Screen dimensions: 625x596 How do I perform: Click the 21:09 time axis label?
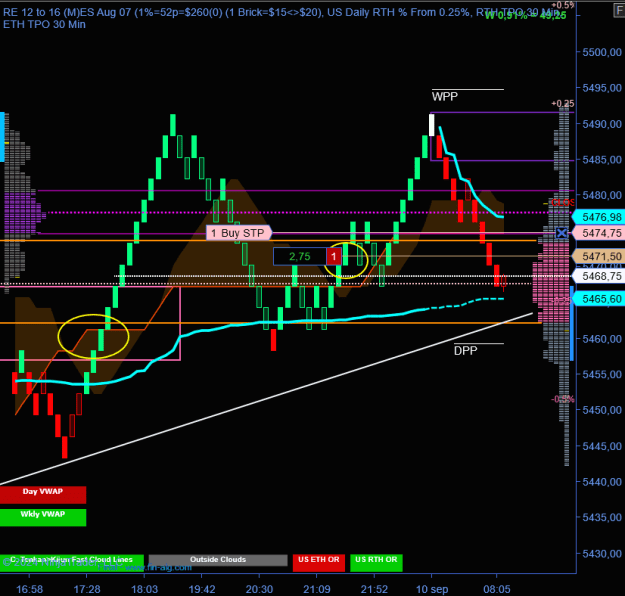click(317, 589)
